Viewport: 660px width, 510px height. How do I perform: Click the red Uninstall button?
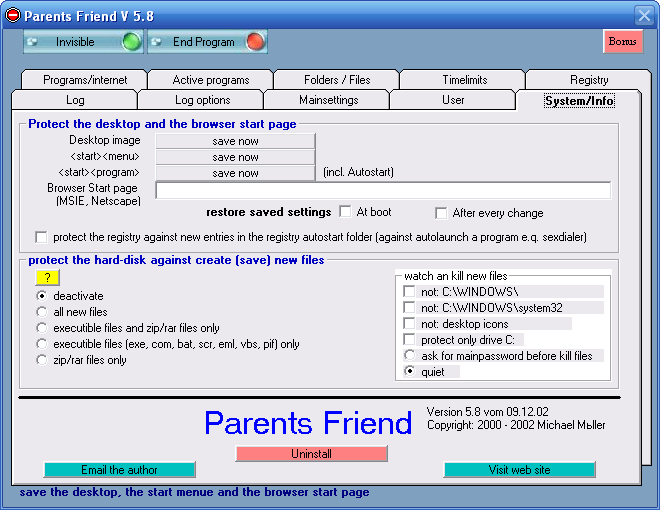[x=311, y=454]
